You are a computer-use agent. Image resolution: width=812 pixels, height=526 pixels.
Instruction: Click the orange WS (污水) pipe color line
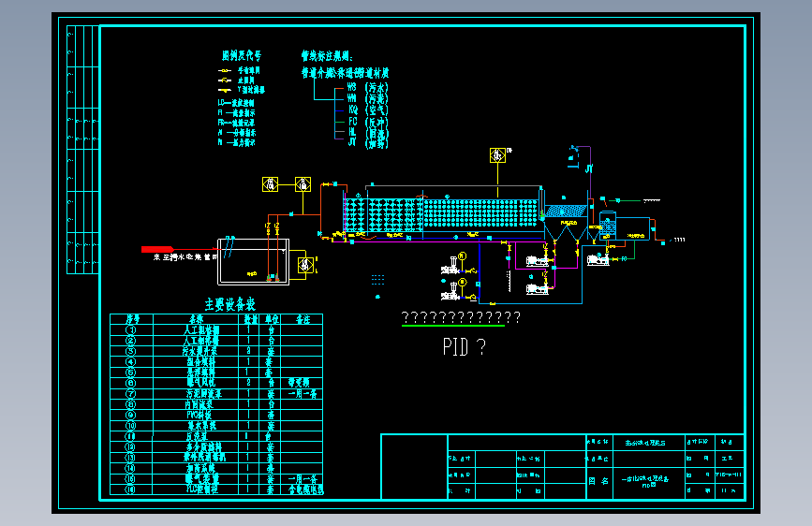(339, 88)
